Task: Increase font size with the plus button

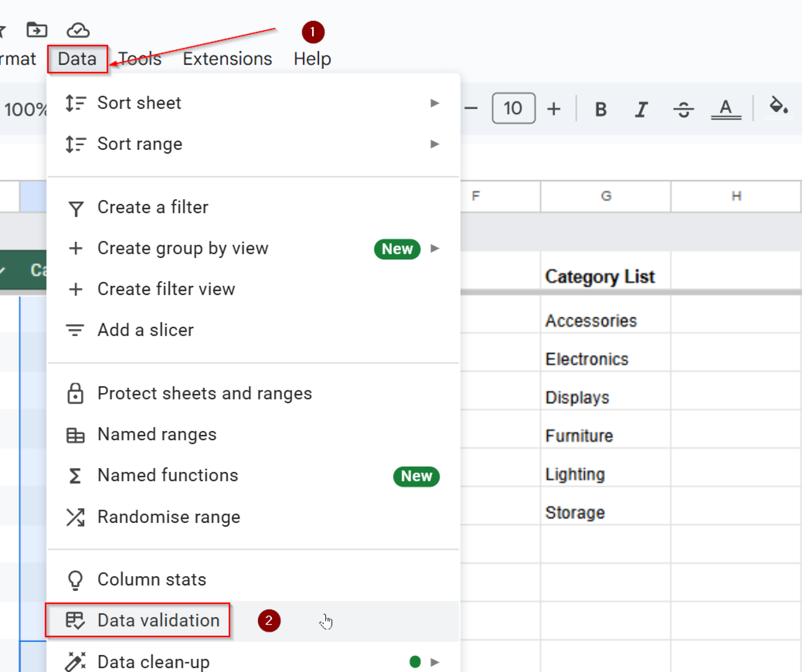Action: coord(555,109)
